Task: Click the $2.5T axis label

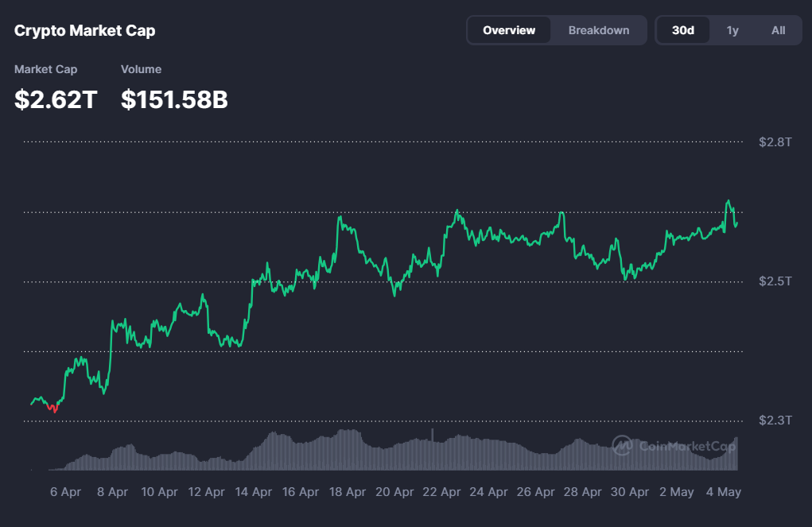Action: coord(775,281)
